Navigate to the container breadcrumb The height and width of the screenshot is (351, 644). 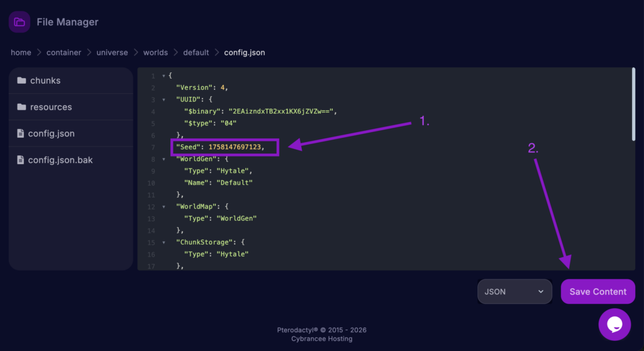pos(64,52)
